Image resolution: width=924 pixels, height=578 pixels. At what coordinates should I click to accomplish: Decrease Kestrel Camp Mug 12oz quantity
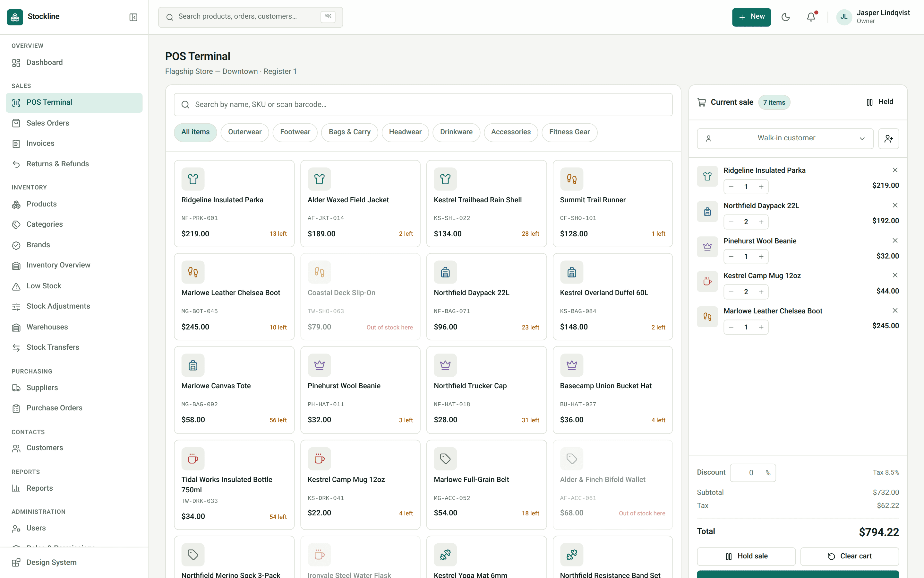[731, 292]
